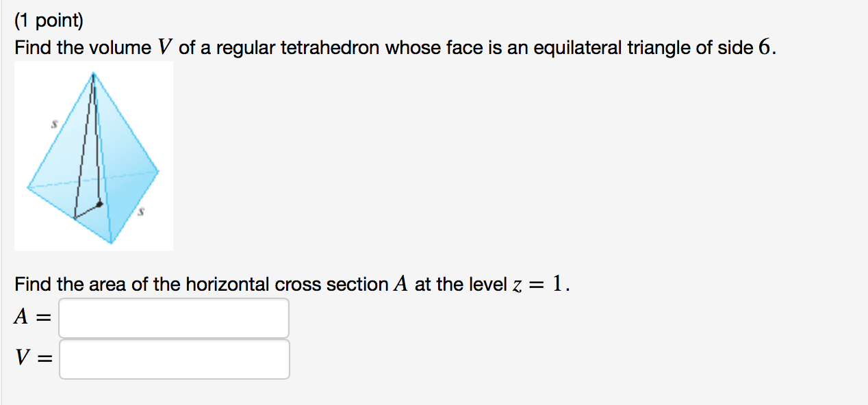Screen dimensions: 868x405
Task: Select the tetrahedron illustration
Action: [x=93, y=156]
